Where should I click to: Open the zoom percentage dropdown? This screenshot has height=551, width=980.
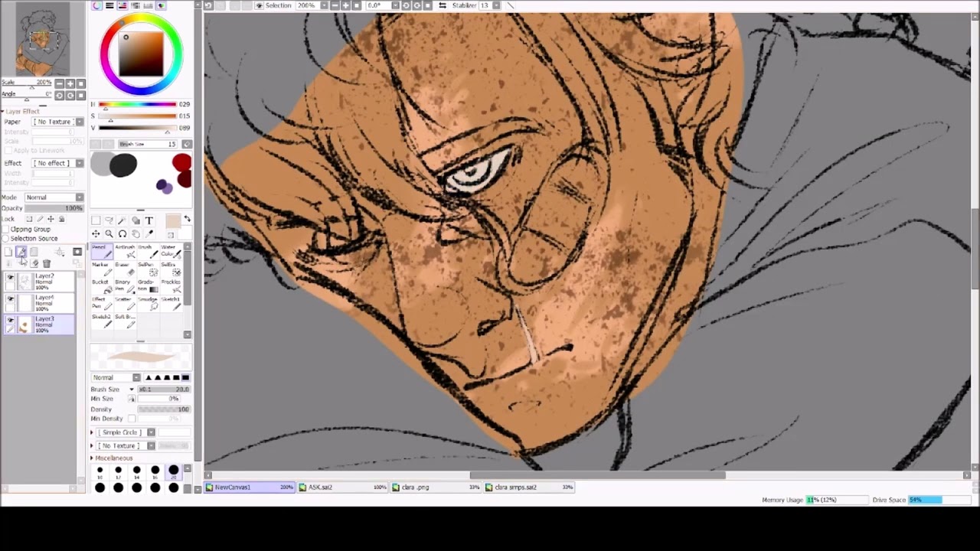(324, 5)
